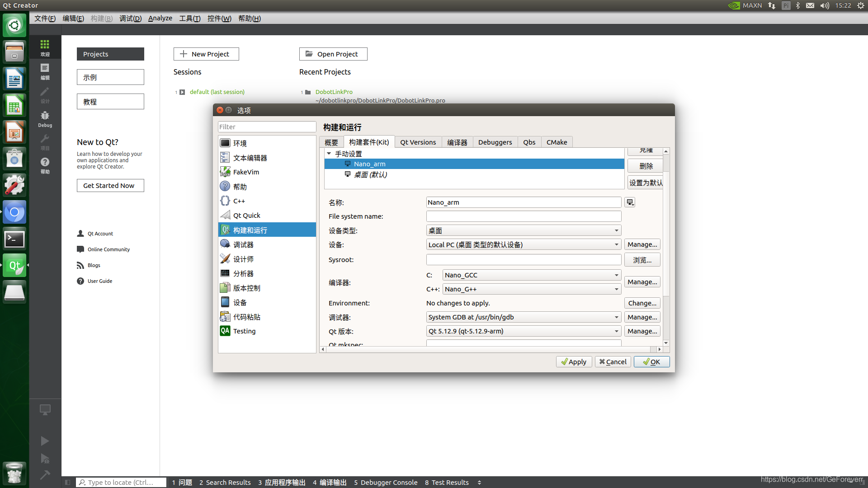Image resolution: width=868 pixels, height=488 pixels.
Task: Switch to the Qt Versions tab
Action: coord(418,142)
